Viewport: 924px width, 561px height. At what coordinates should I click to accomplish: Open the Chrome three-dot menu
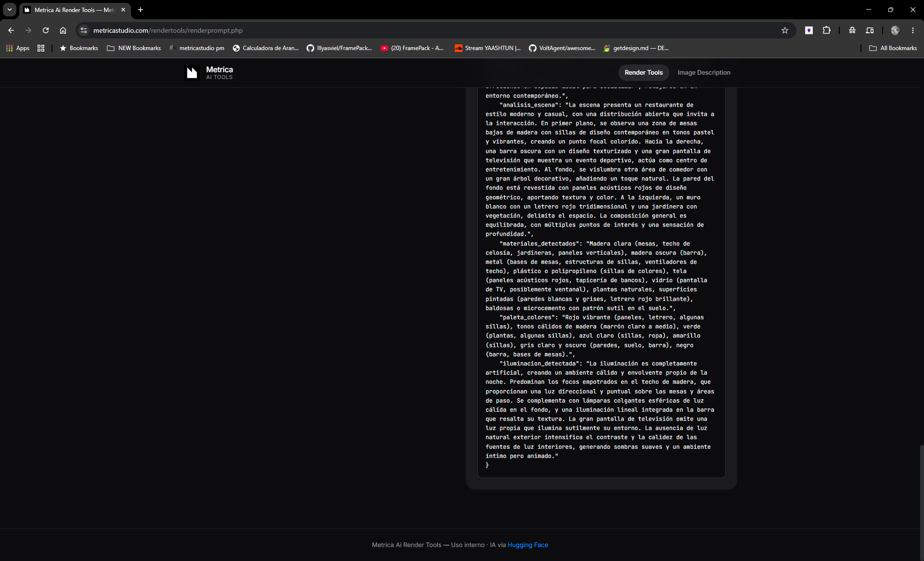pyautogui.click(x=913, y=30)
